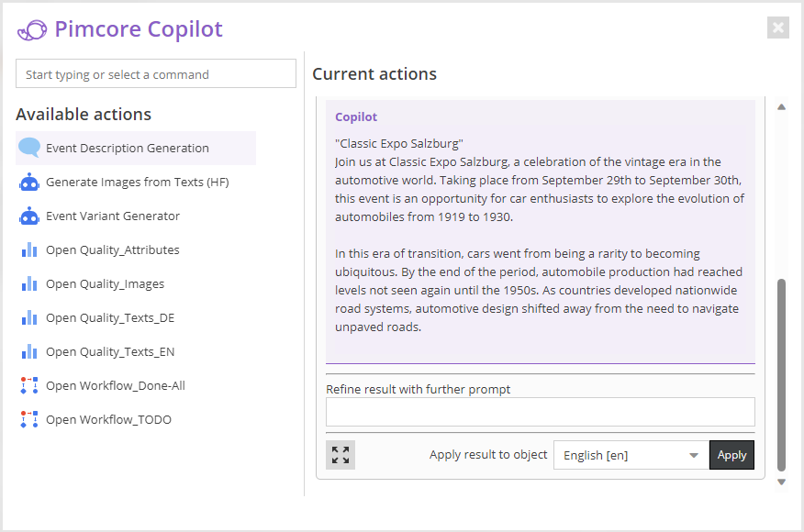Close the Pimcore Copilot dialog
This screenshot has height=532, width=804.
click(778, 28)
